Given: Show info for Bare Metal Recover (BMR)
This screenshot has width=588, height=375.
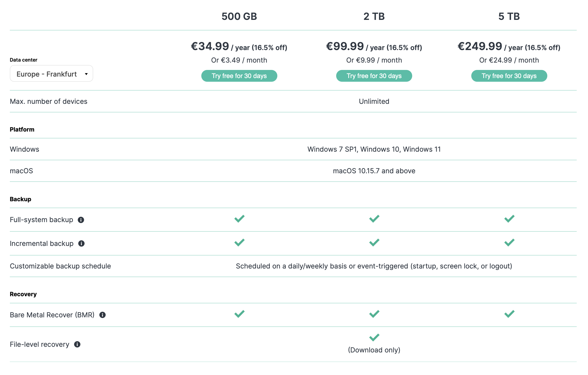Looking at the screenshot, I should click(102, 315).
